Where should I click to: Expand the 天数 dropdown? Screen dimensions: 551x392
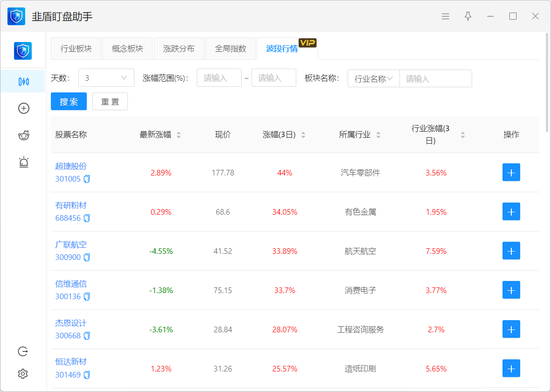point(106,78)
